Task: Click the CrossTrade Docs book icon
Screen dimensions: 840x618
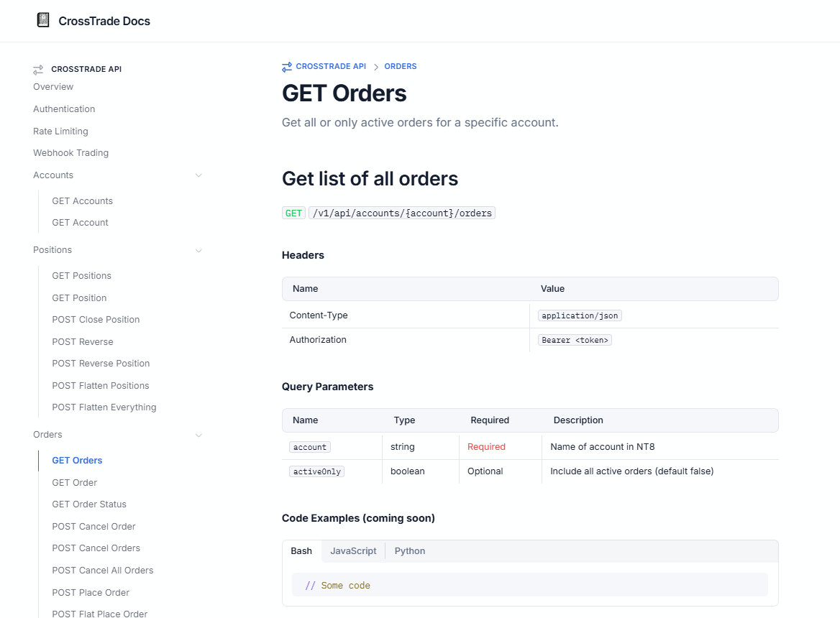Action: [x=43, y=19]
